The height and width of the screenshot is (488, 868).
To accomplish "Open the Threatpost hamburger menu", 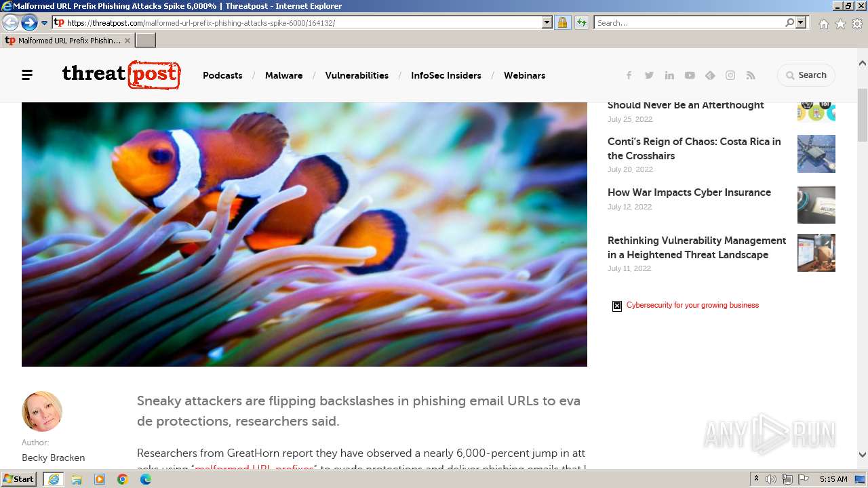I will coord(27,75).
